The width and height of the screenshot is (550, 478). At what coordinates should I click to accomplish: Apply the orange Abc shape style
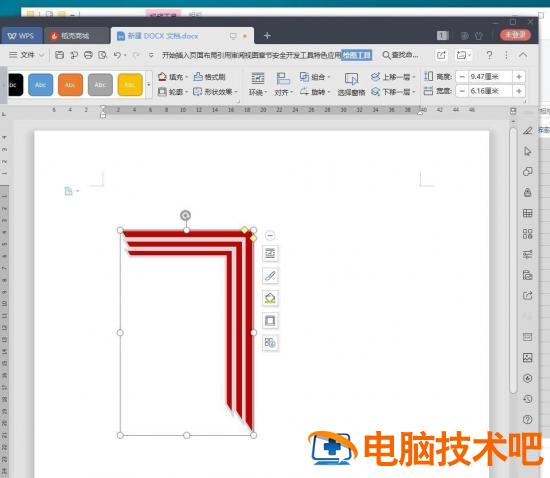(x=71, y=85)
